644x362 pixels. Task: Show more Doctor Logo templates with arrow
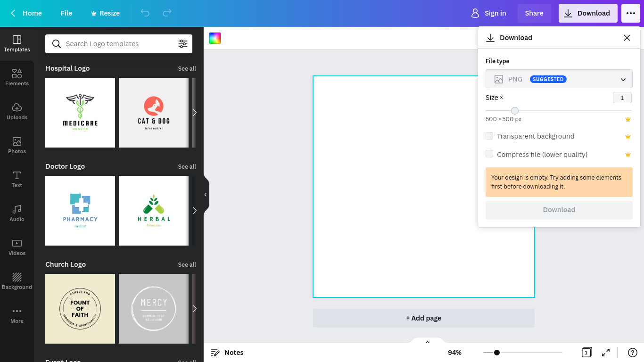pyautogui.click(x=194, y=211)
